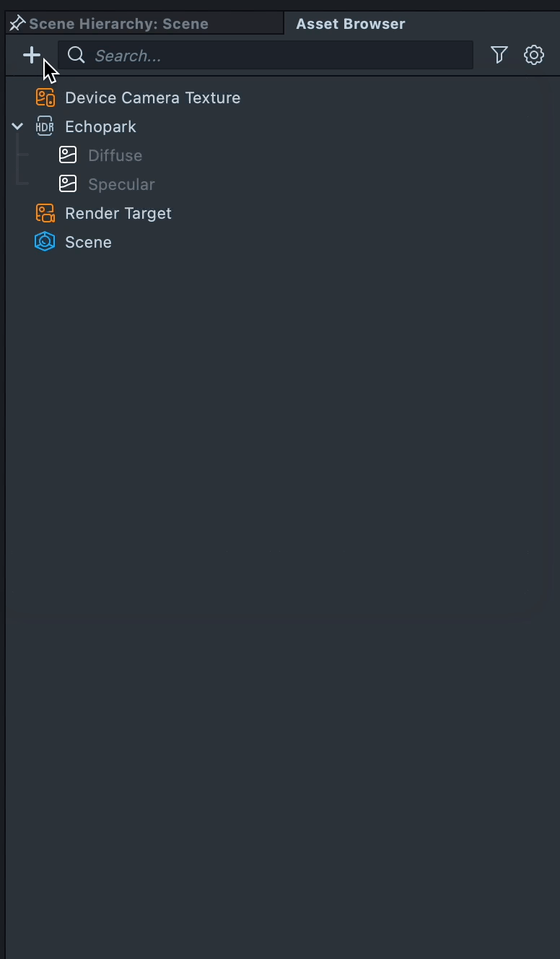This screenshot has width=560, height=959.
Task: Select the Scene asset label
Action: [x=88, y=242]
